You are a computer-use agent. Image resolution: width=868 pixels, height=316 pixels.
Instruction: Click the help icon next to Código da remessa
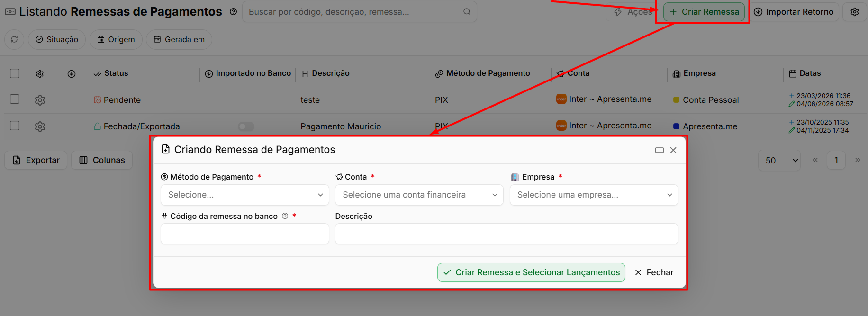click(x=285, y=216)
